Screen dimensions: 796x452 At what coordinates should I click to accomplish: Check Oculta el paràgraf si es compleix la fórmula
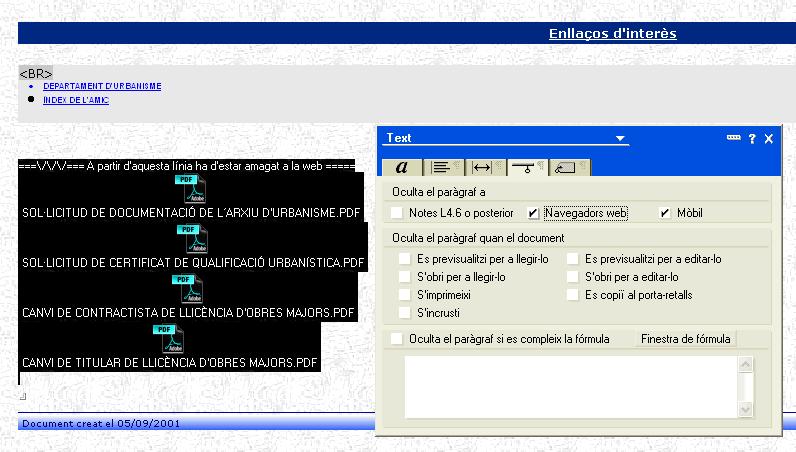(x=397, y=339)
